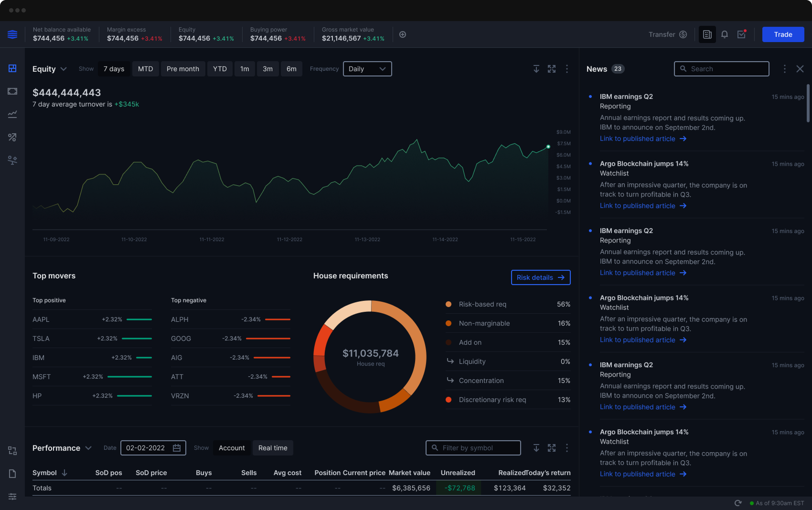Image resolution: width=812 pixels, height=510 pixels.
Task: Download the equity chart data
Action: pos(537,69)
